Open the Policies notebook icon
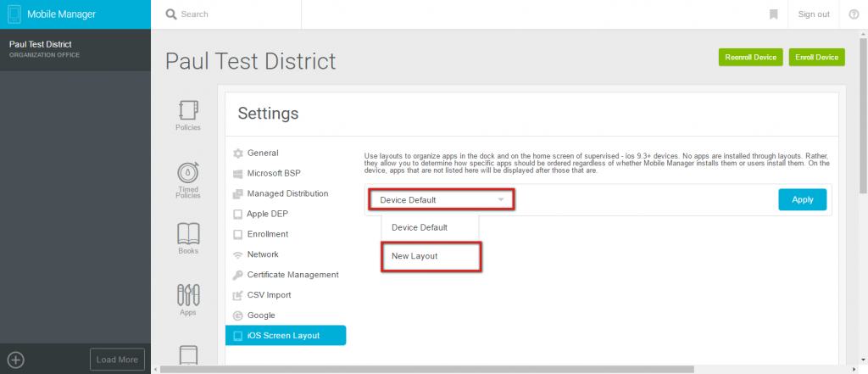This screenshot has height=374, width=868. click(188, 110)
